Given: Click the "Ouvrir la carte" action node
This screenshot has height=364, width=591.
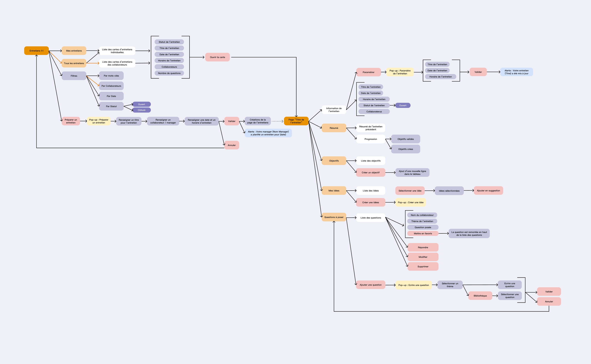Looking at the screenshot, I should click(217, 57).
